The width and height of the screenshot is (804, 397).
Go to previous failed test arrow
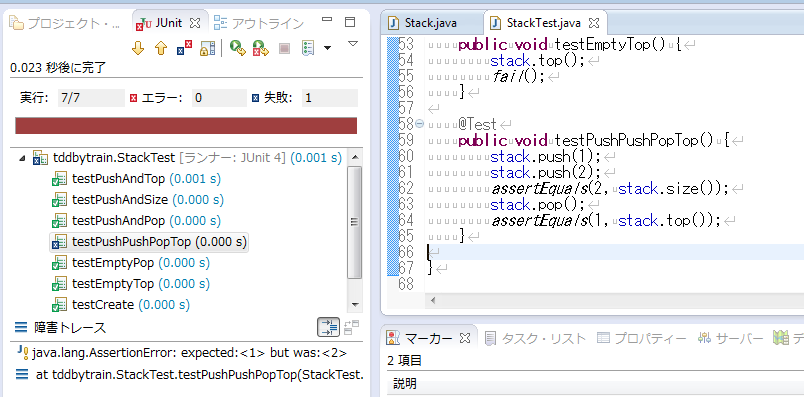[x=161, y=49]
